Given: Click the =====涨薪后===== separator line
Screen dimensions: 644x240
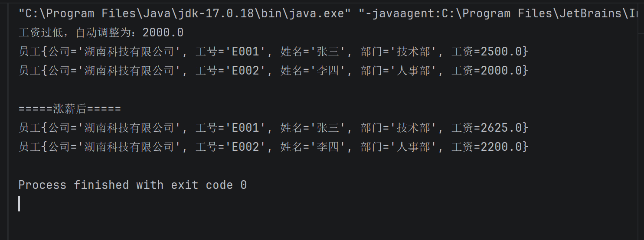Looking at the screenshot, I should (x=69, y=109).
